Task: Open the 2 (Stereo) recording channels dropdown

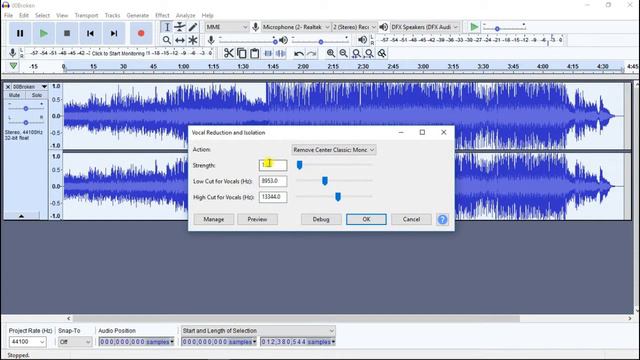Action: click(x=354, y=27)
